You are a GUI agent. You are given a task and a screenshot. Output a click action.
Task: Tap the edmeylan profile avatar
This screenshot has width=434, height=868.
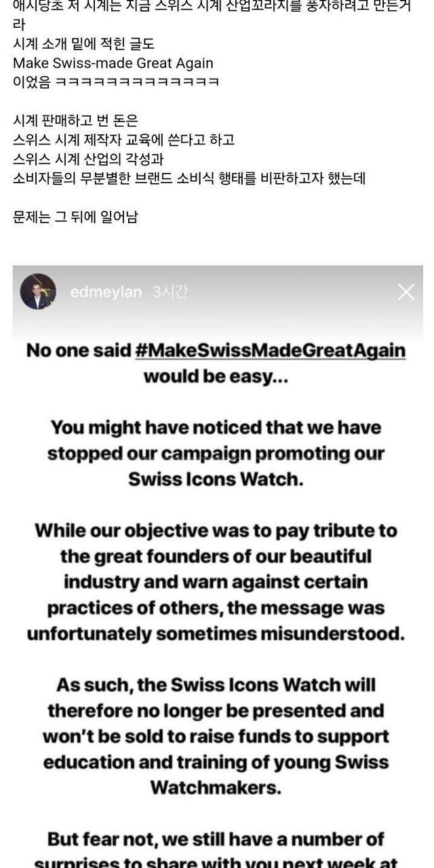(38, 292)
